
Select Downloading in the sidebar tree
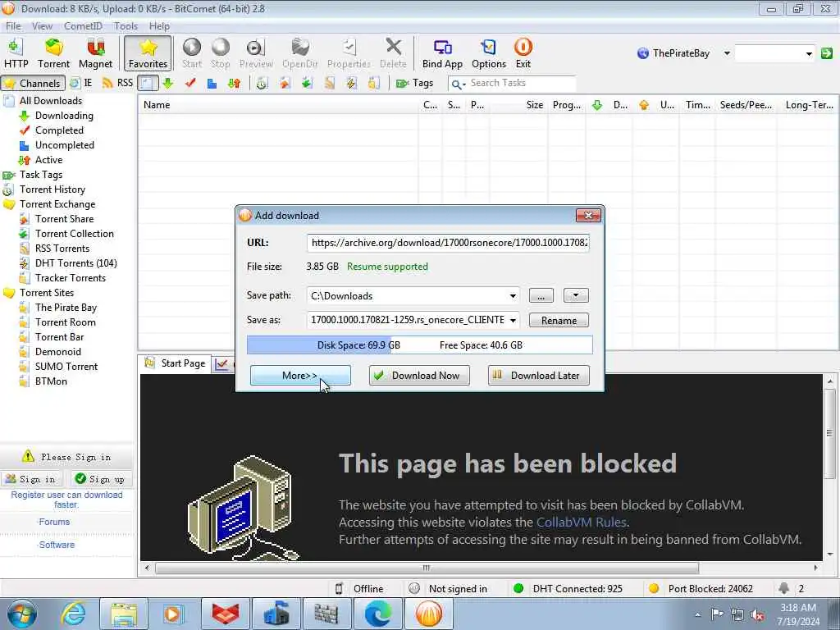[x=64, y=116]
